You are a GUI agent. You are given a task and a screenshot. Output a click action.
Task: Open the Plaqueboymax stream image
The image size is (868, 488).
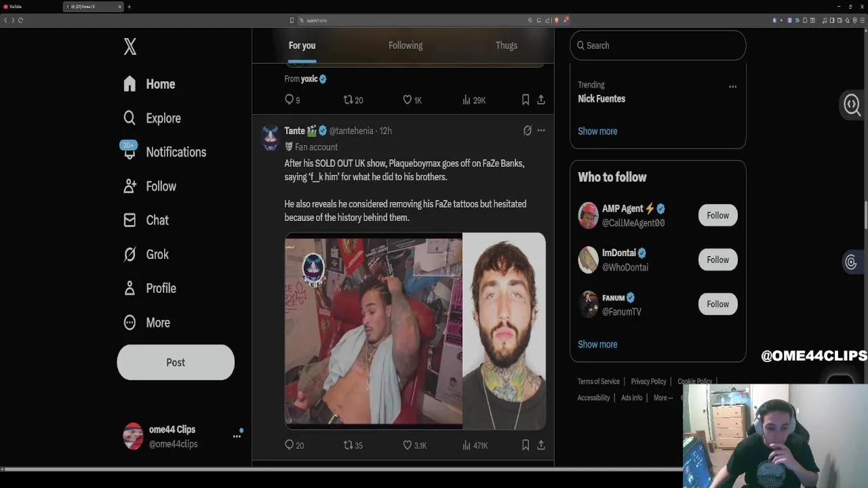373,331
